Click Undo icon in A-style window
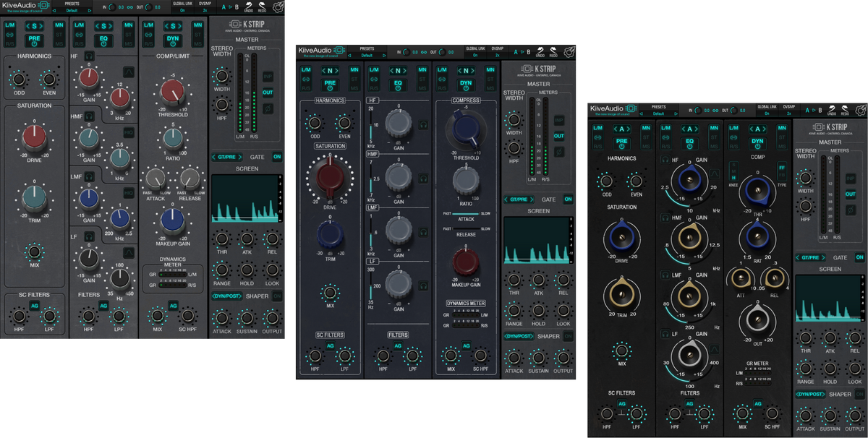Image resolution: width=868 pixels, height=438 pixels. click(832, 111)
